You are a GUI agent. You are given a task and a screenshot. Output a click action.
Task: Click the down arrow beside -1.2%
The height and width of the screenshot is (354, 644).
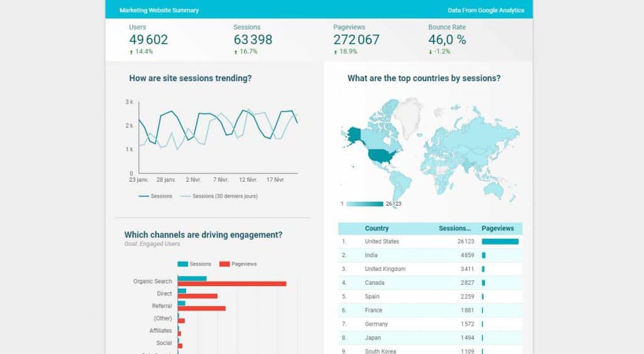click(430, 52)
